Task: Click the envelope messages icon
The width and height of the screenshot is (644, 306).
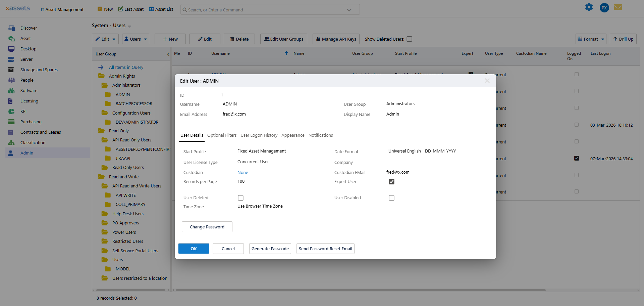Action: tap(618, 7)
